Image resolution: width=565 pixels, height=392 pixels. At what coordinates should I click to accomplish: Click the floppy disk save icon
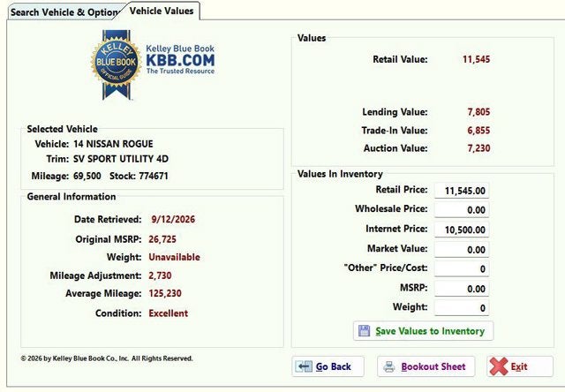pyautogui.click(x=364, y=330)
